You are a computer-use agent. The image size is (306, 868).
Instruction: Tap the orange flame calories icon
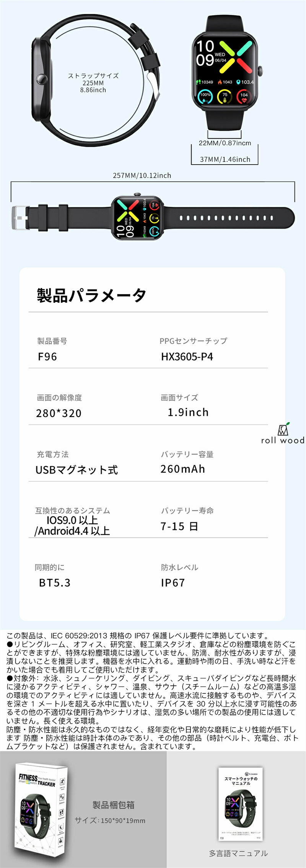220,82
